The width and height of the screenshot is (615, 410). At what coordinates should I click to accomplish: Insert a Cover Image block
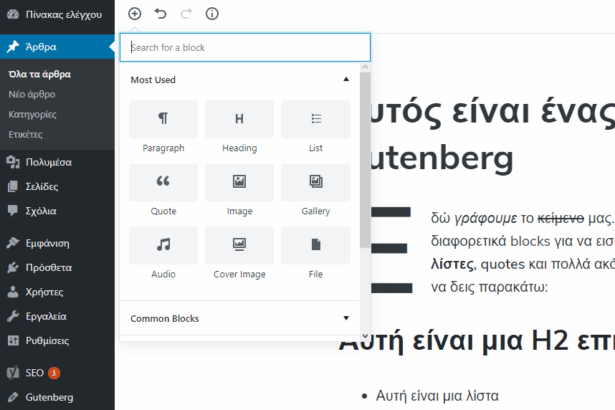239,254
